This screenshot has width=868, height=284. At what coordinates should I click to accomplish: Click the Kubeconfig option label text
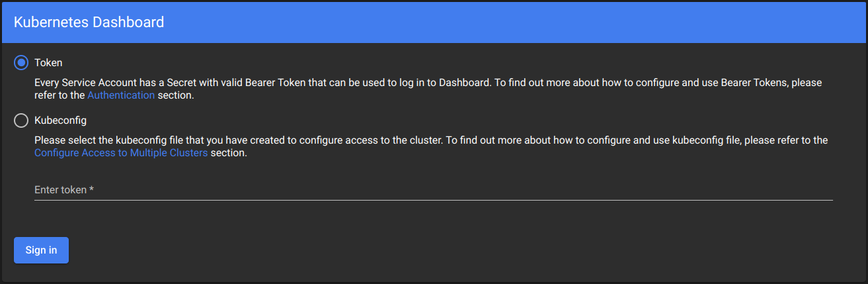[x=60, y=120]
